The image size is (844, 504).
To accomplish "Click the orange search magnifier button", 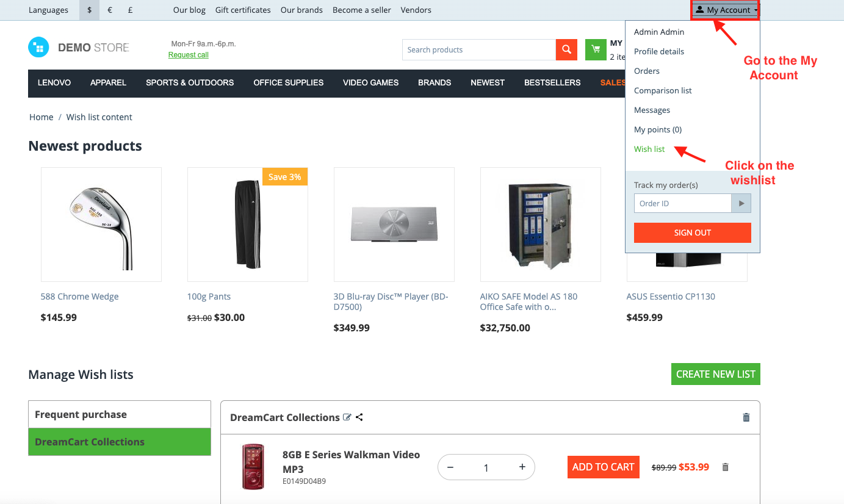I will (566, 50).
